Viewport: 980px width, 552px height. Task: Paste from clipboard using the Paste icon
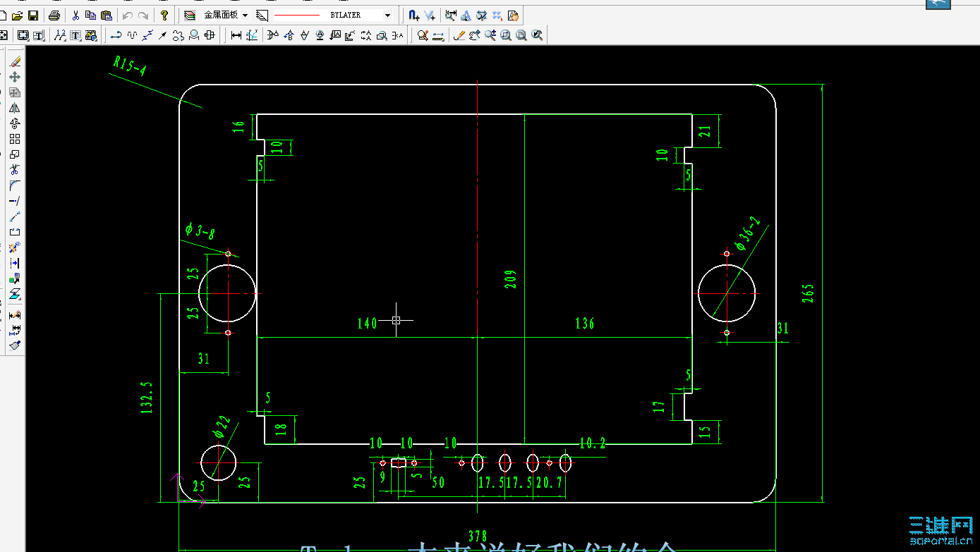(106, 15)
